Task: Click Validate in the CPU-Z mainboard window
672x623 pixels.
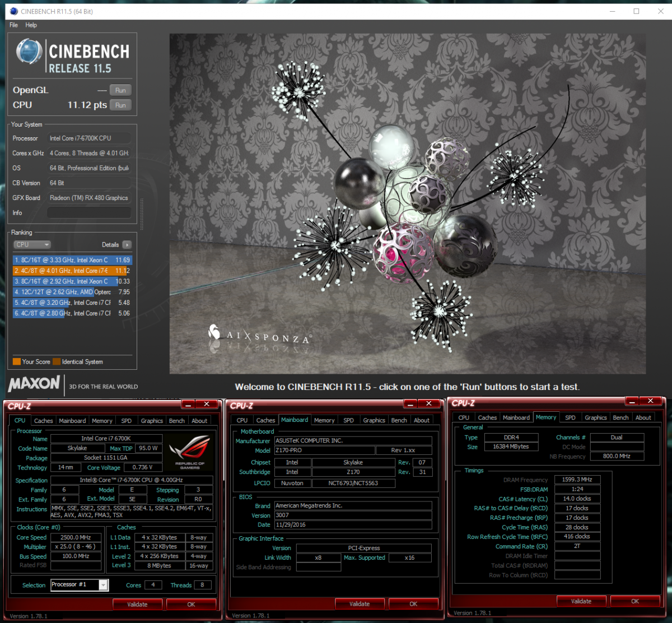Action: (x=360, y=604)
